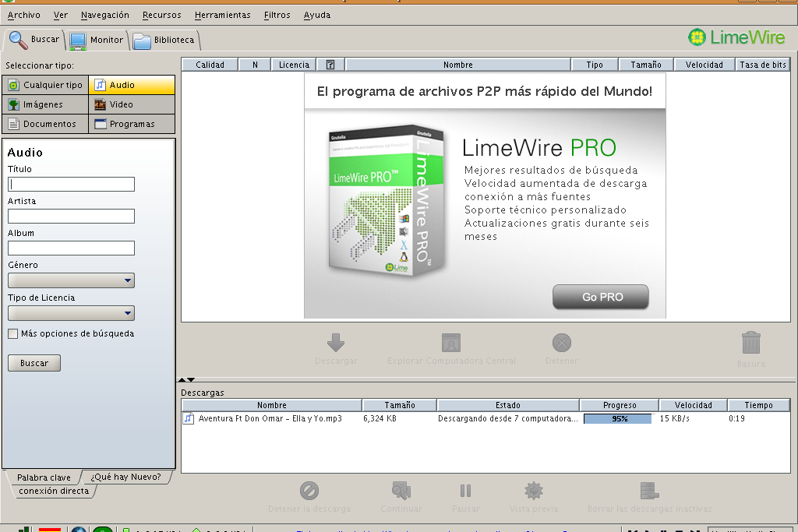Viewport: 798px width, 532px height.
Task: Select the Video search type
Action: (132, 104)
